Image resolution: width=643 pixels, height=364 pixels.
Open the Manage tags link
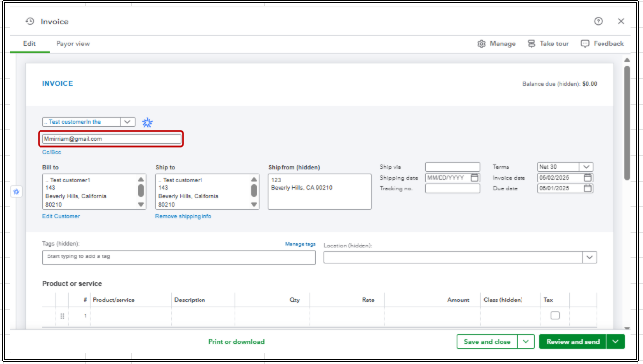tap(300, 244)
